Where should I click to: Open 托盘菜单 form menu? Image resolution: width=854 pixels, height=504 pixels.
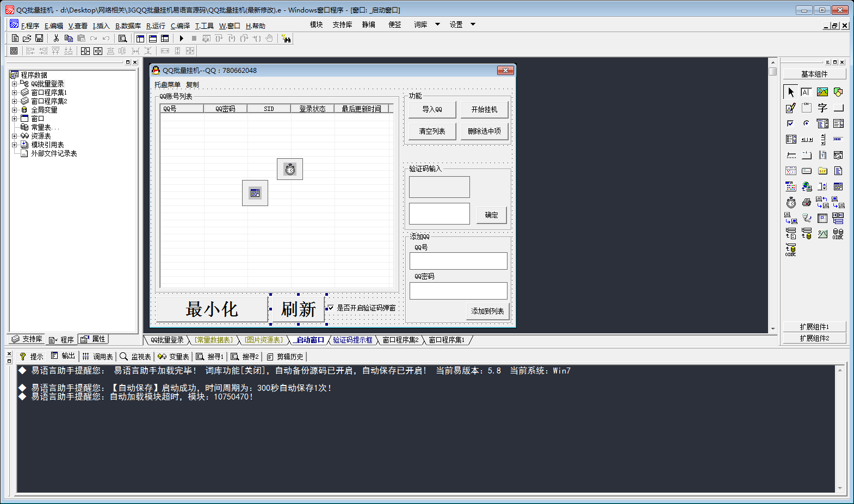[167, 85]
